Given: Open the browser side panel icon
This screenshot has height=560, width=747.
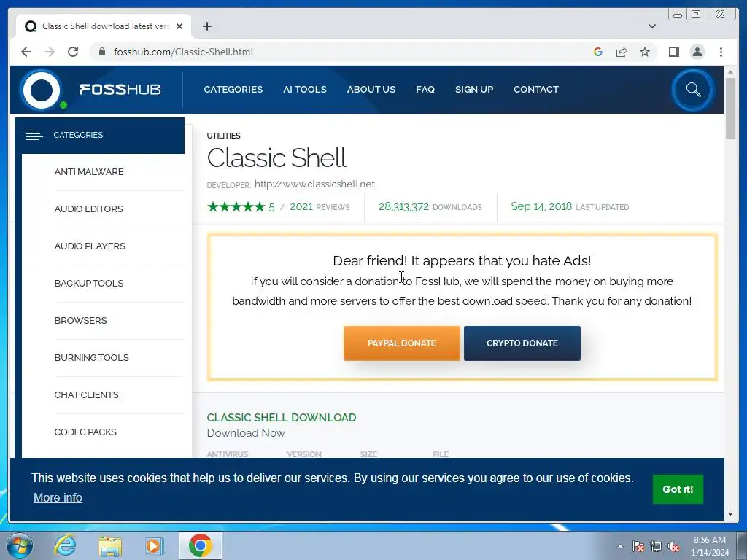Looking at the screenshot, I should tap(673, 52).
